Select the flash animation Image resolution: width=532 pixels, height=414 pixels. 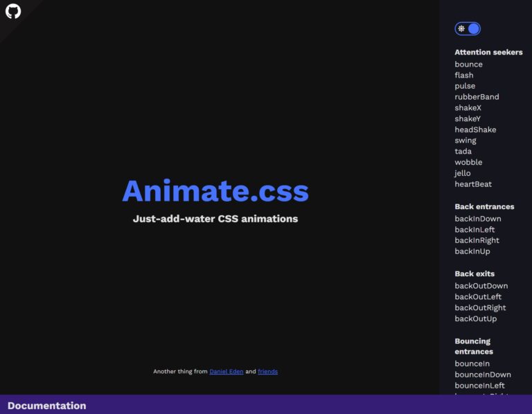click(x=464, y=75)
